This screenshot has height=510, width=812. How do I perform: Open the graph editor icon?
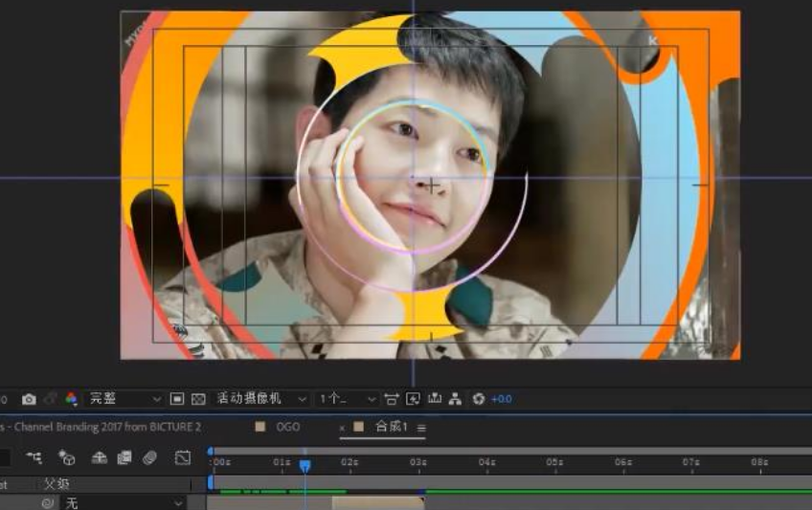182,457
